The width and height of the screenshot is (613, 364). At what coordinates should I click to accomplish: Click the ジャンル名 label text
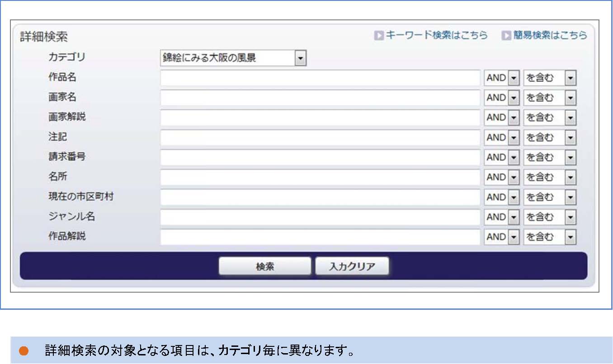coord(72,216)
